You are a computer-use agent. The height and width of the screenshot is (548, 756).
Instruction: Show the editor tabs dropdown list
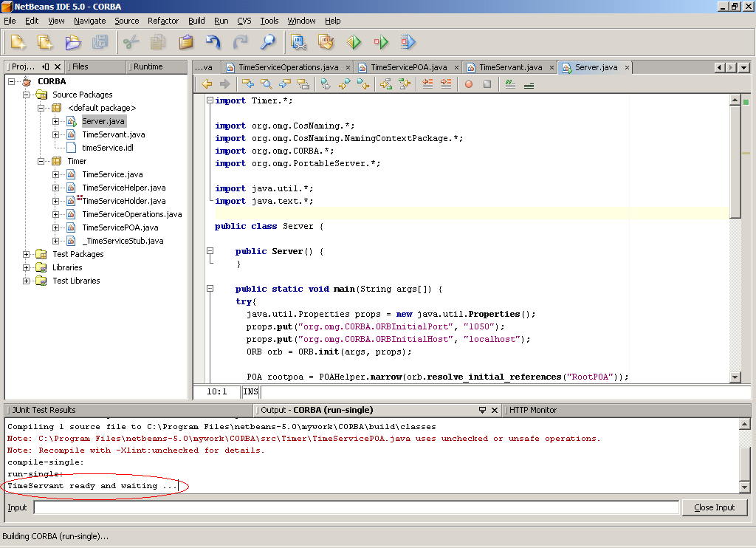pyautogui.click(x=744, y=67)
